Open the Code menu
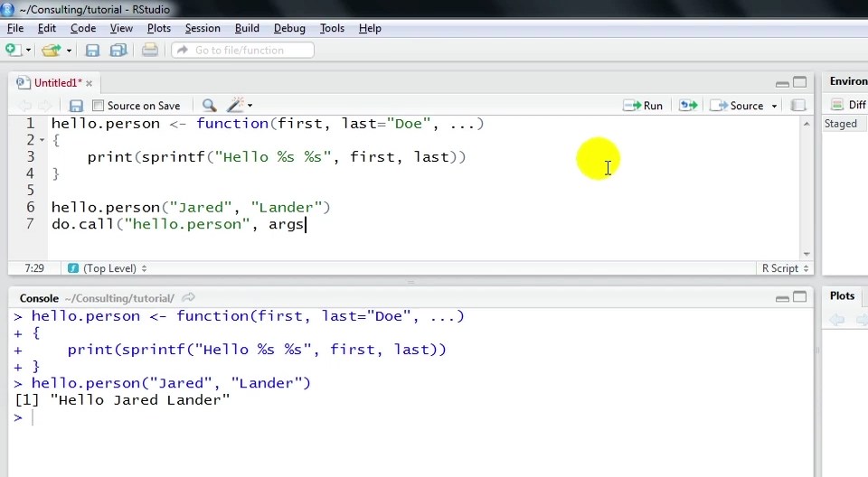 pos(83,28)
